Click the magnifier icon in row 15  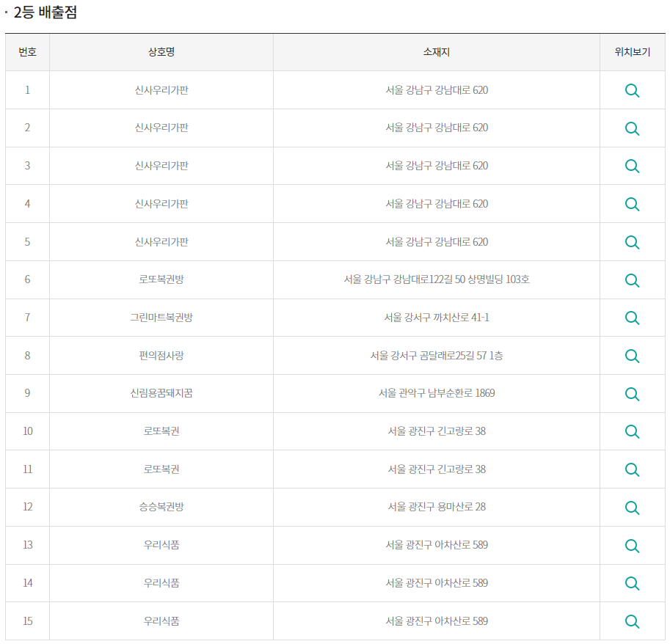coord(632,621)
